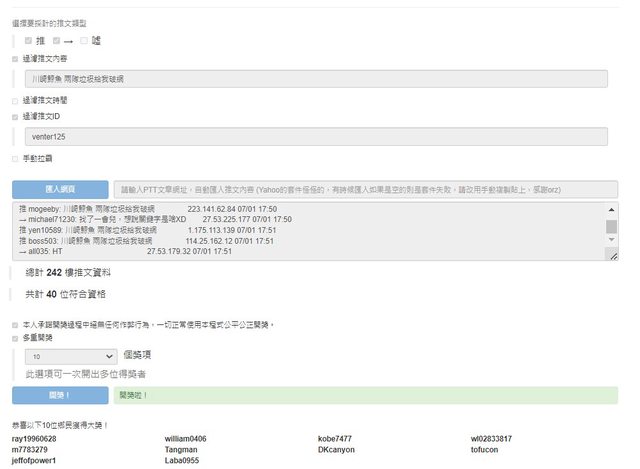
Task: Click the comments list scrollbar up arrow
Action: pyautogui.click(x=611, y=209)
